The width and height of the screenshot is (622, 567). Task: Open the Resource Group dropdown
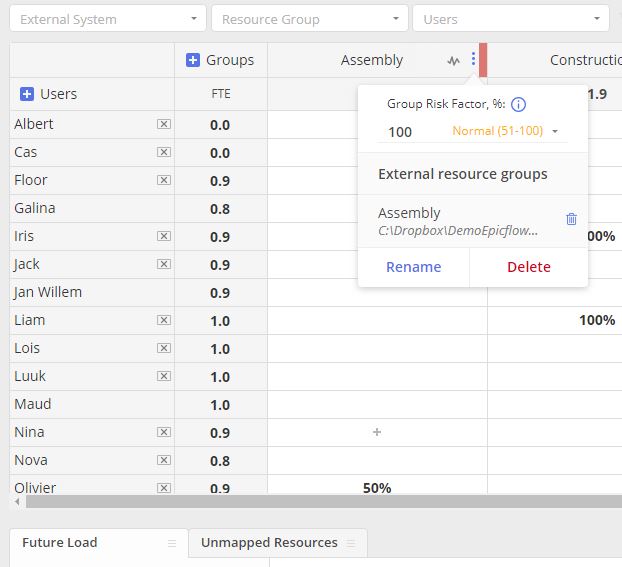tap(310, 19)
